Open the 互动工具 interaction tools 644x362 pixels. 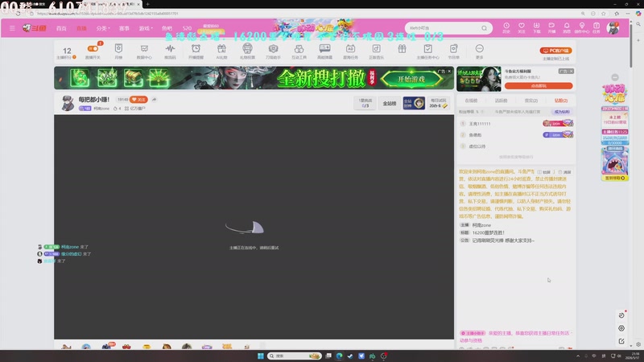(x=299, y=51)
